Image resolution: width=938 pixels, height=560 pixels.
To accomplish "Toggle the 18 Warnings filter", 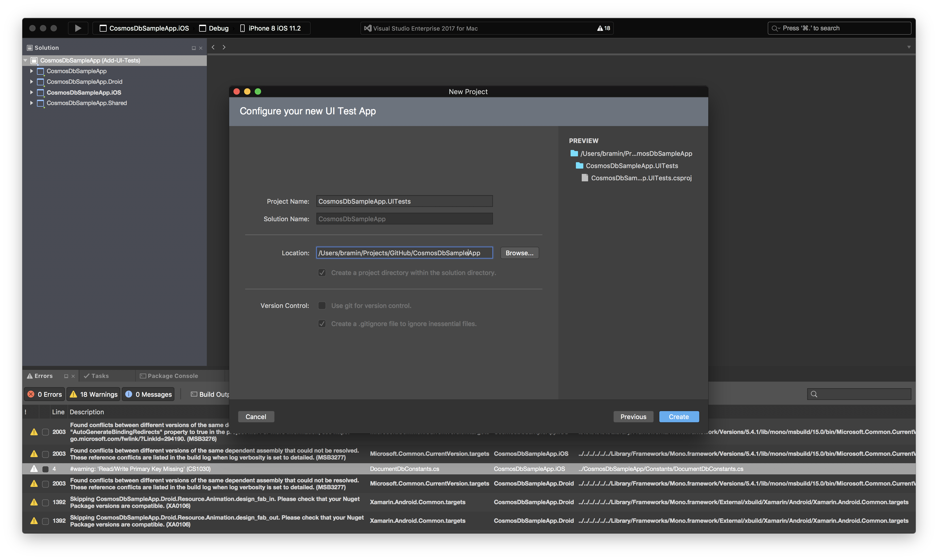I will tap(94, 394).
